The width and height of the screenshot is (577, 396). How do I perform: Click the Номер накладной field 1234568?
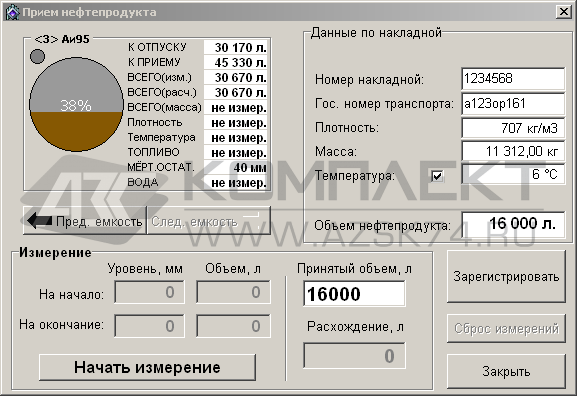513,78
